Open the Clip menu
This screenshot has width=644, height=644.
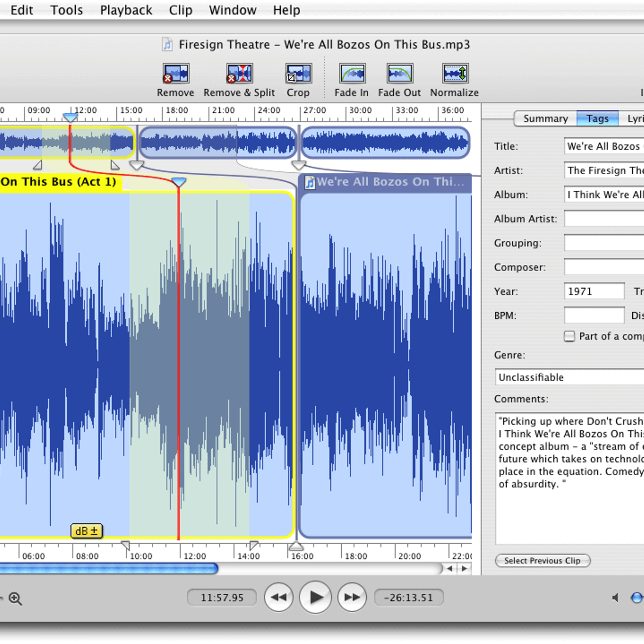(180, 10)
